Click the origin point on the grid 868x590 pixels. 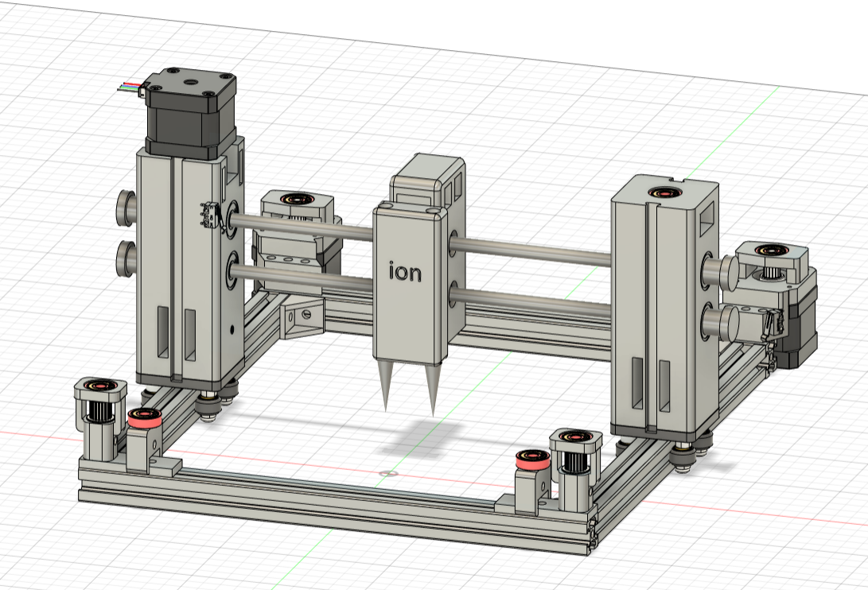pyautogui.click(x=387, y=475)
